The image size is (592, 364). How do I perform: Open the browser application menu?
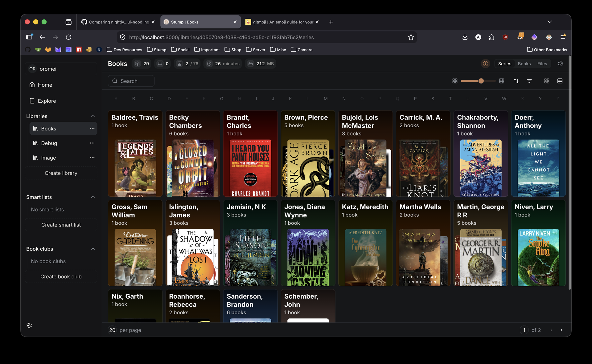(563, 37)
